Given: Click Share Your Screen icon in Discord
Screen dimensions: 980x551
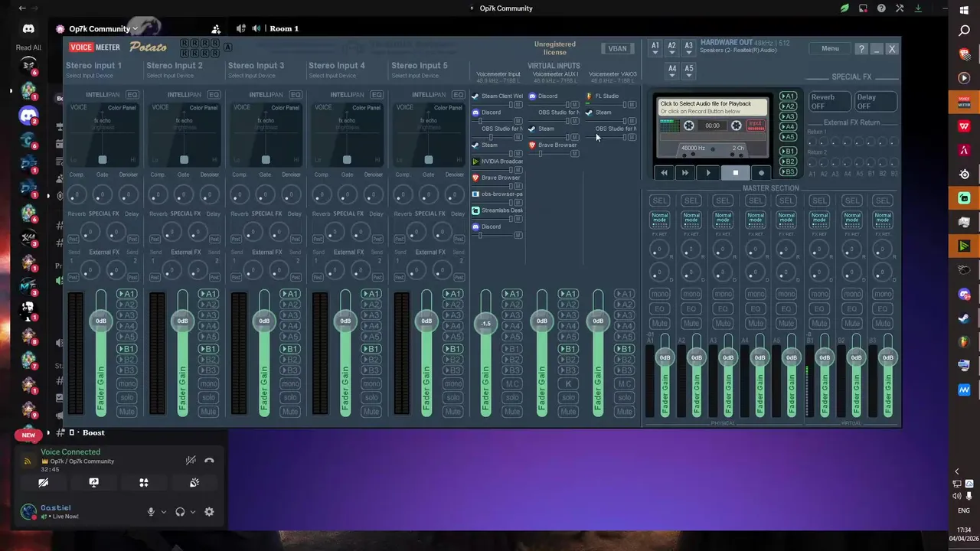Looking at the screenshot, I should pos(93,483).
